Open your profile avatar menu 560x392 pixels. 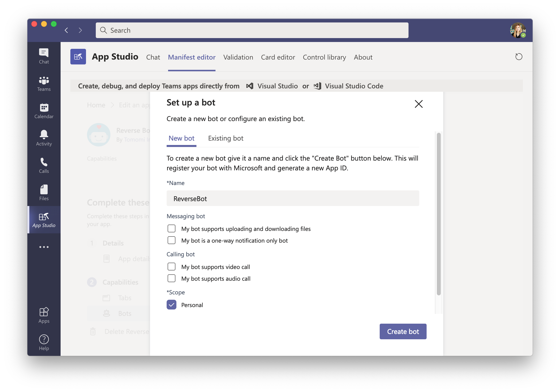518,30
